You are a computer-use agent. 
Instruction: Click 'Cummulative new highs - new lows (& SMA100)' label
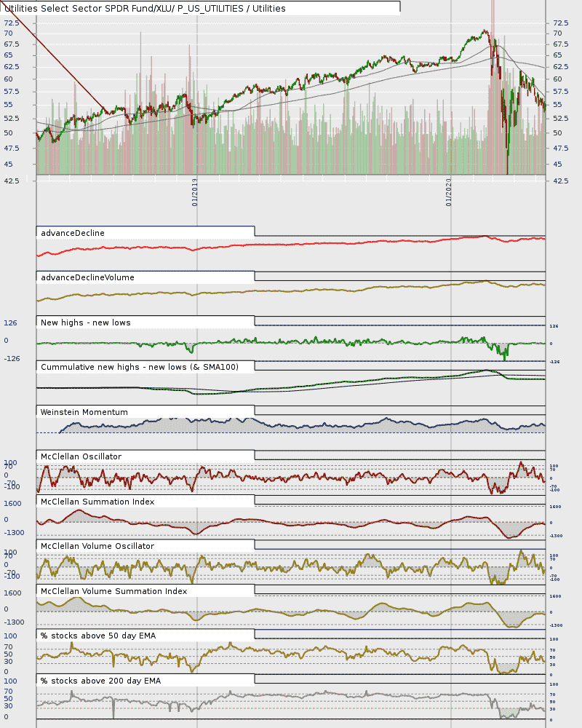pyautogui.click(x=140, y=367)
